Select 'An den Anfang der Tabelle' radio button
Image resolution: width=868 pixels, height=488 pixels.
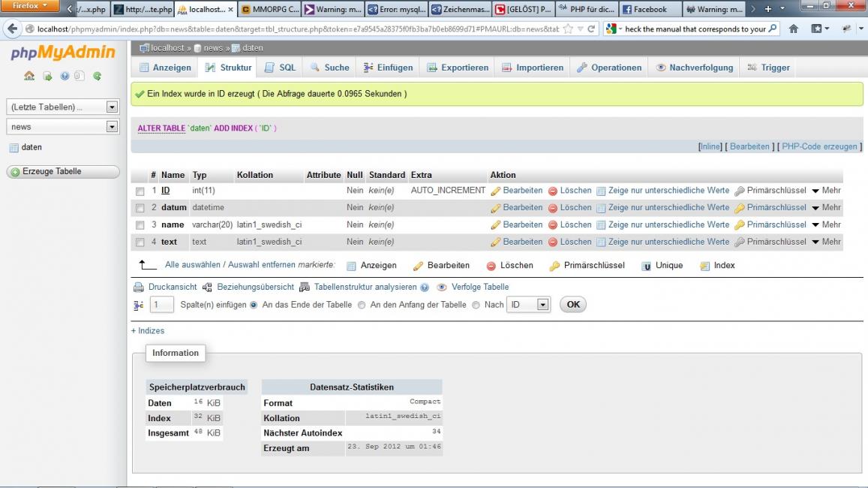coord(362,306)
